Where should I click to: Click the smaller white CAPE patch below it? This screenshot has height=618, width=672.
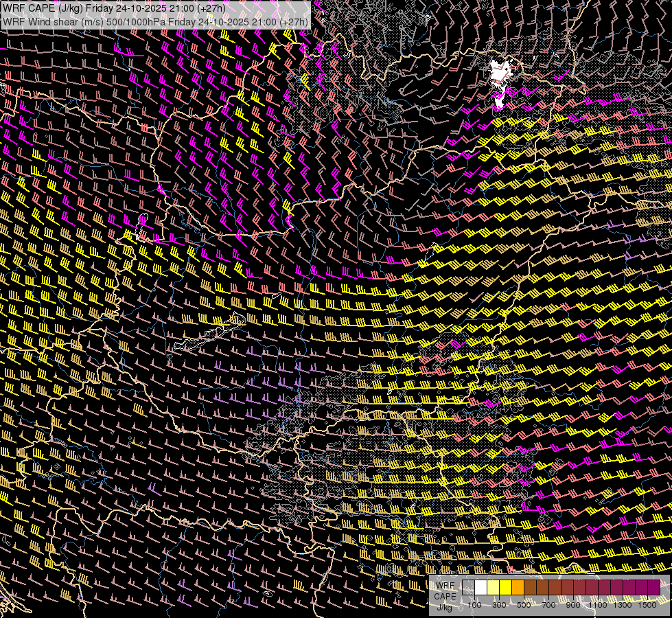click(x=499, y=101)
